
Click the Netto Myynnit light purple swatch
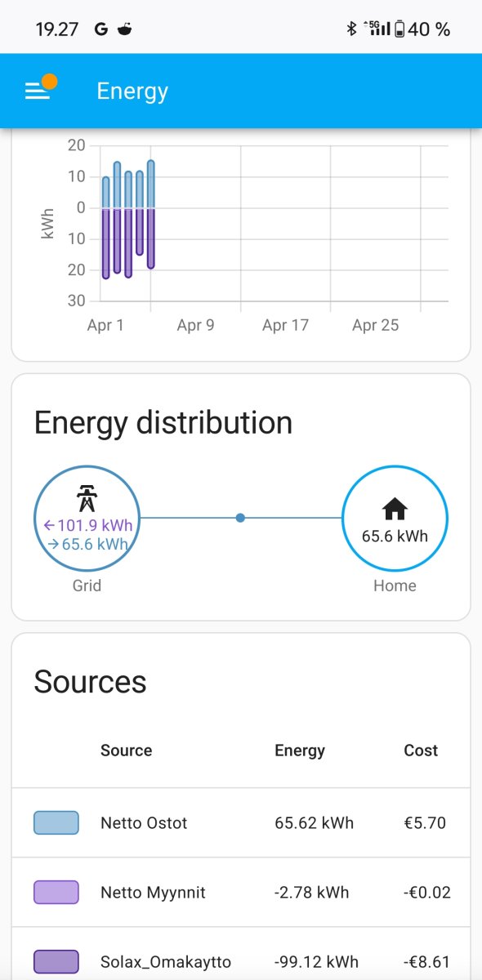point(56,892)
